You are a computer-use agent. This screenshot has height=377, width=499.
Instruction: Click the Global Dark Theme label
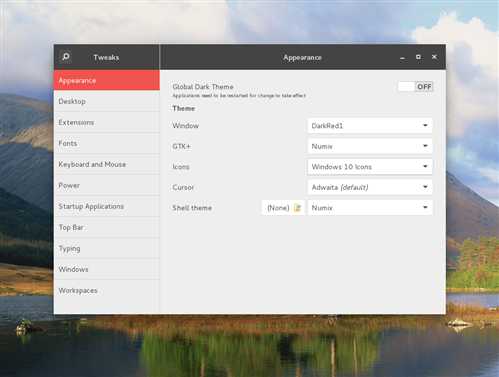tap(203, 87)
